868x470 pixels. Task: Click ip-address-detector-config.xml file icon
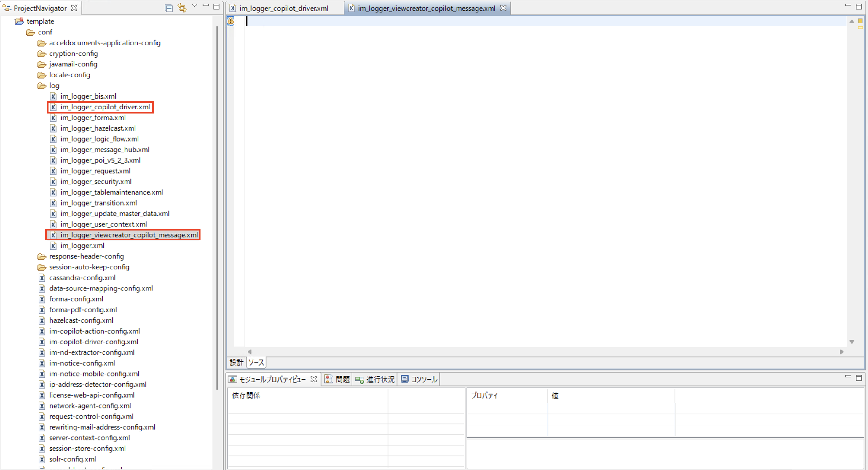(42, 385)
